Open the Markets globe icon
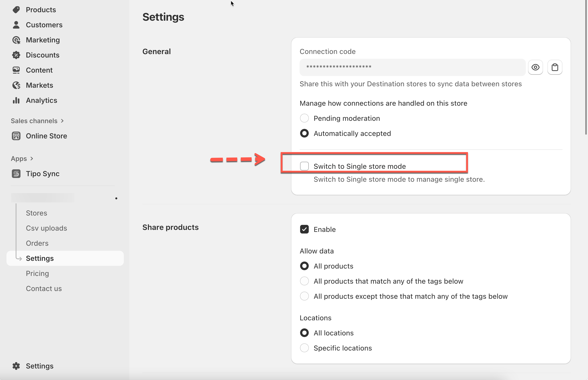Image resolution: width=588 pixels, height=380 pixels. [x=16, y=85]
